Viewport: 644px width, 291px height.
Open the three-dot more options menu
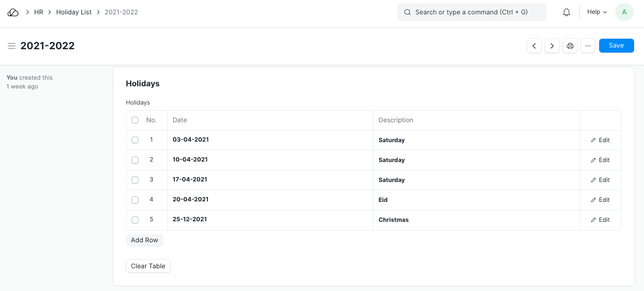(588, 46)
